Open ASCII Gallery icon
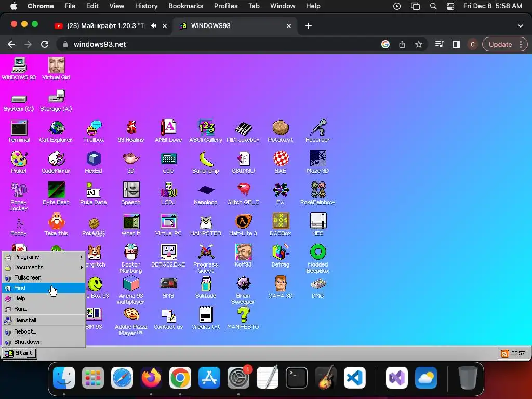The width and height of the screenshot is (532, 399). click(206, 131)
